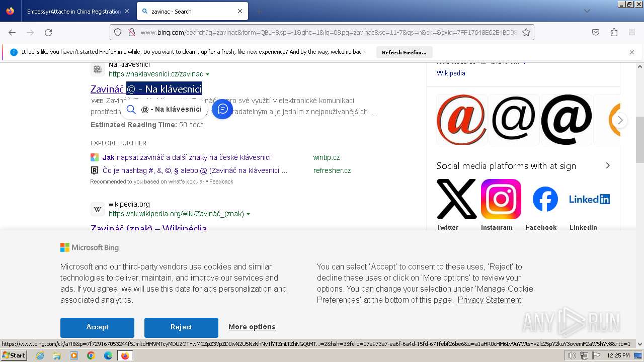This screenshot has width=644, height=362.
Task: Save page to Pocket
Action: coord(596,32)
